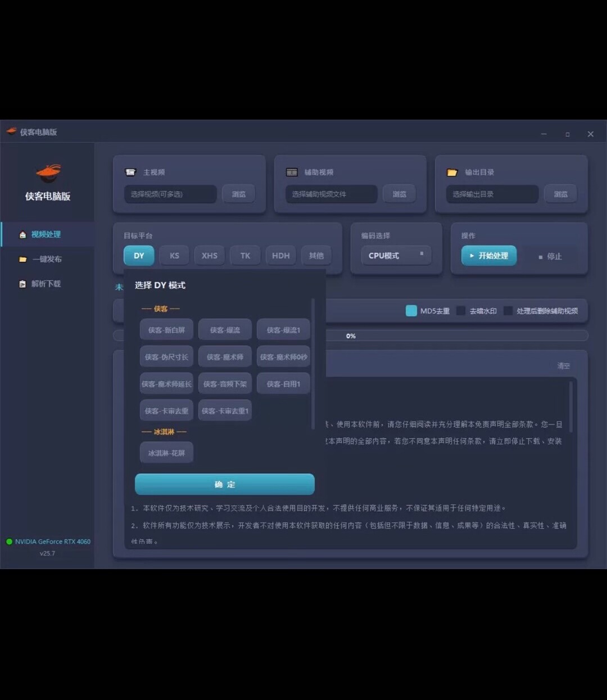607x700 pixels.
Task: Confirm mode selection with 确定
Action: coord(225,484)
